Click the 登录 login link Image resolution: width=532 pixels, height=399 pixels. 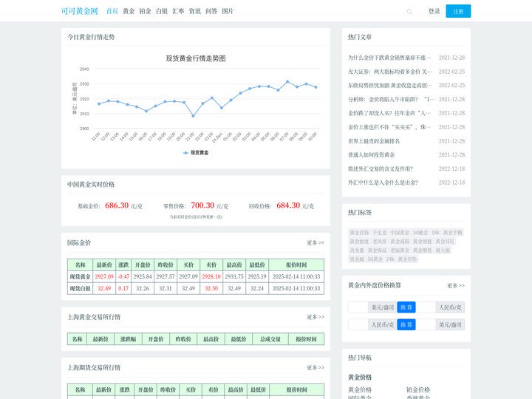[434, 11]
